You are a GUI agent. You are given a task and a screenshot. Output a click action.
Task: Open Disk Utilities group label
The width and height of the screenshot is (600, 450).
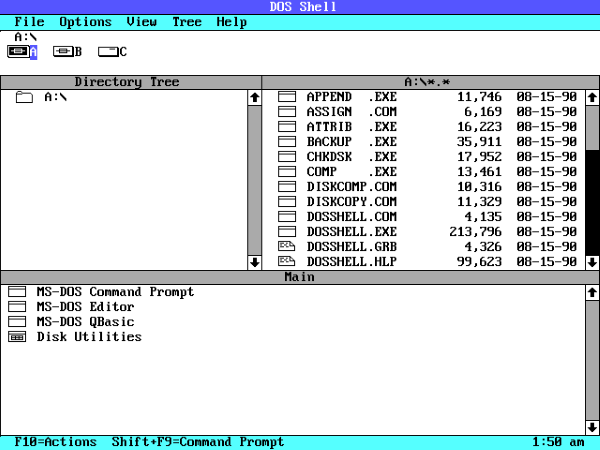point(89,337)
